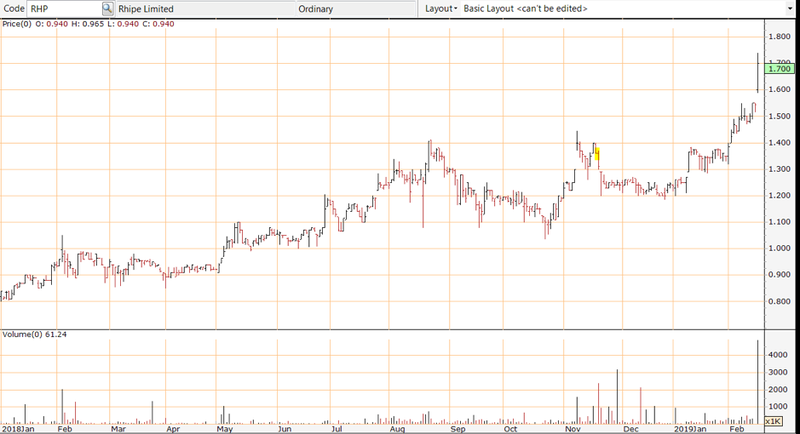Click the 2018Jan date axis label
The image size is (800, 434).
click(18, 429)
